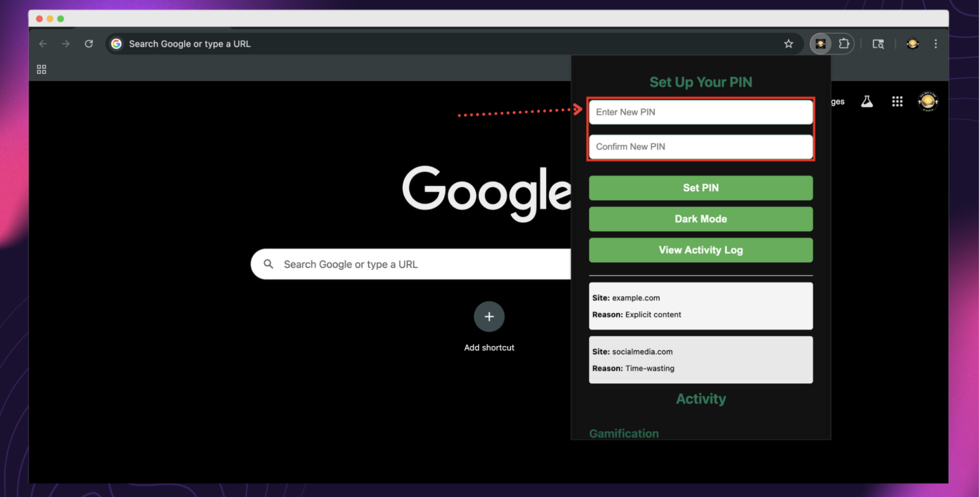
Task: Focus the Confirm New PIN field
Action: 701,147
